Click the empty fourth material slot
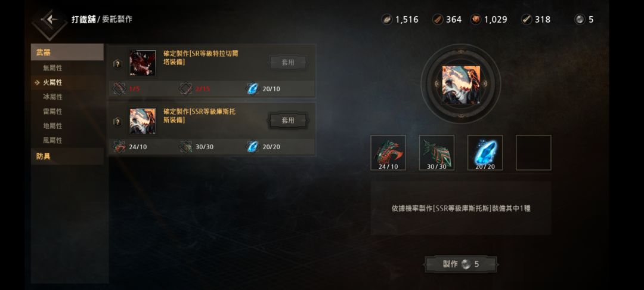Viewport: 644px width, 290px height. [x=534, y=153]
